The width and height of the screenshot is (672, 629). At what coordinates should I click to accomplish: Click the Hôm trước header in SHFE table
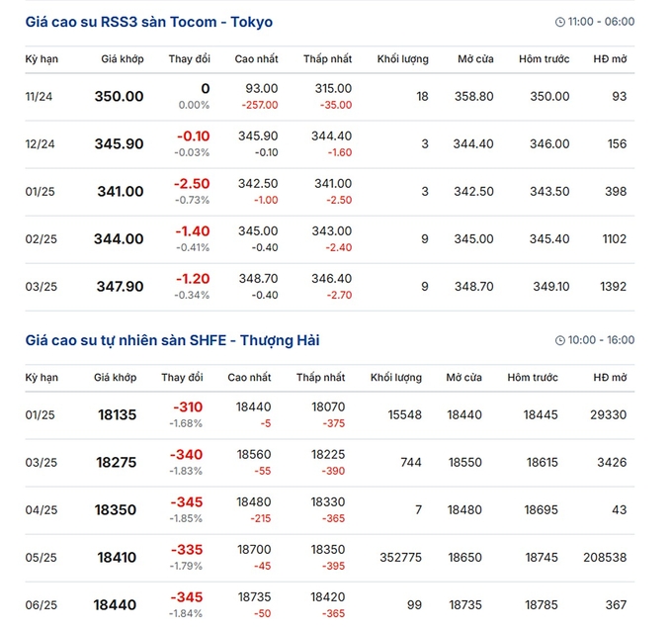click(533, 378)
